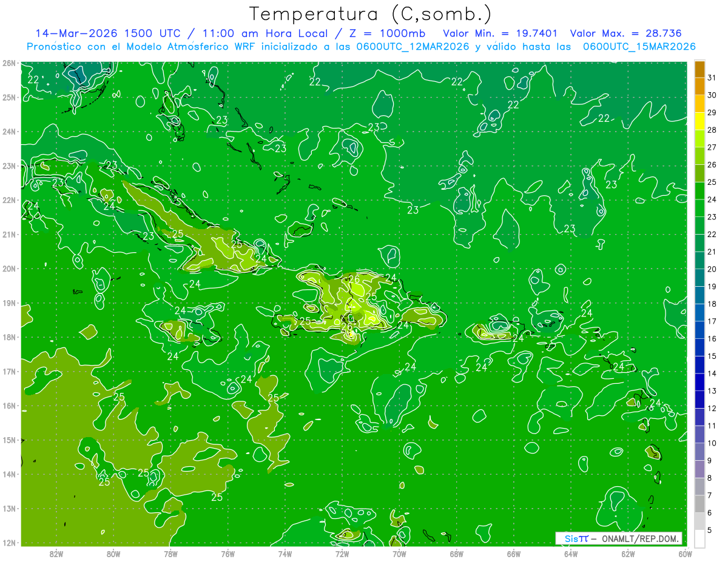Click longitude axis label '72W'
The width and height of the screenshot is (728, 562).
(342, 554)
